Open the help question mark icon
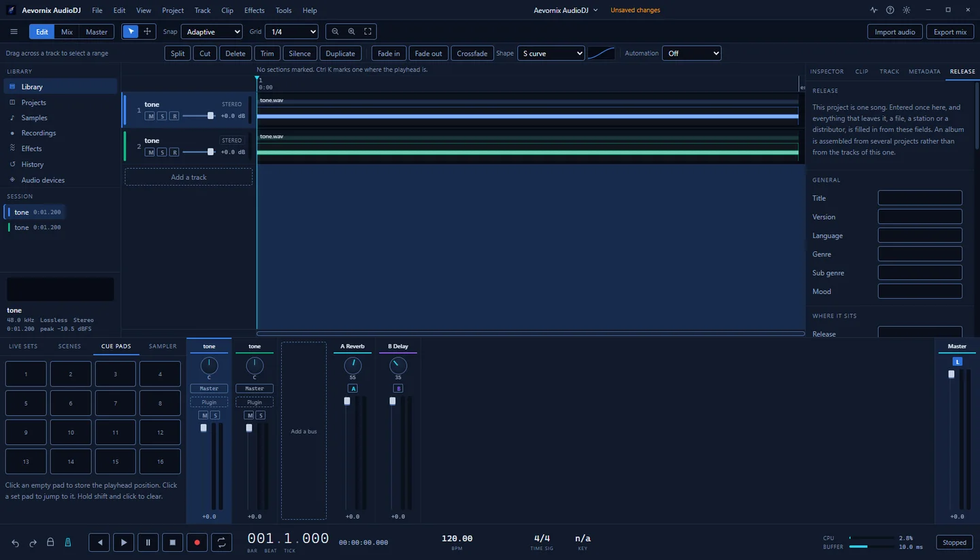Viewport: 980px width, 560px height. pyautogui.click(x=890, y=10)
